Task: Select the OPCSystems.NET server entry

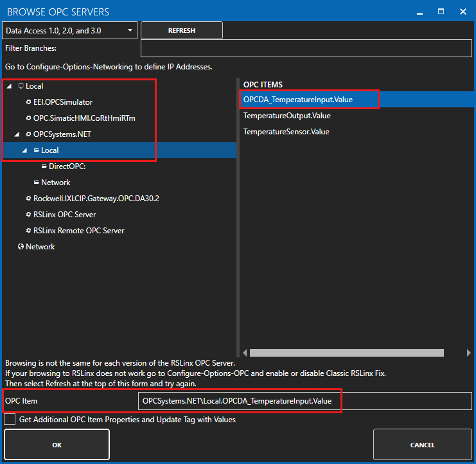Action: click(x=62, y=134)
